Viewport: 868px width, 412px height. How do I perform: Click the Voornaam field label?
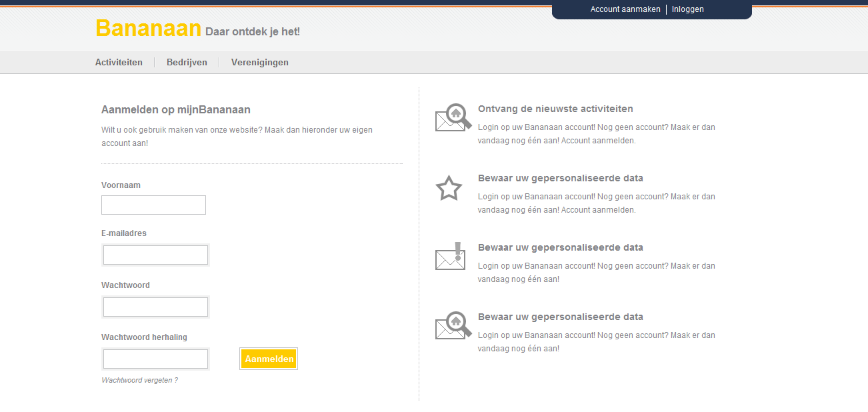[121, 185]
